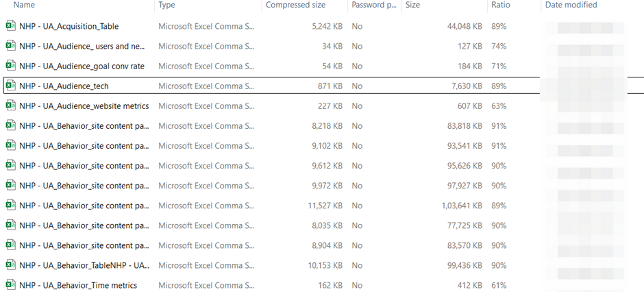644x307 pixels.
Task: Sort by the Size column header
Action: pyautogui.click(x=412, y=5)
